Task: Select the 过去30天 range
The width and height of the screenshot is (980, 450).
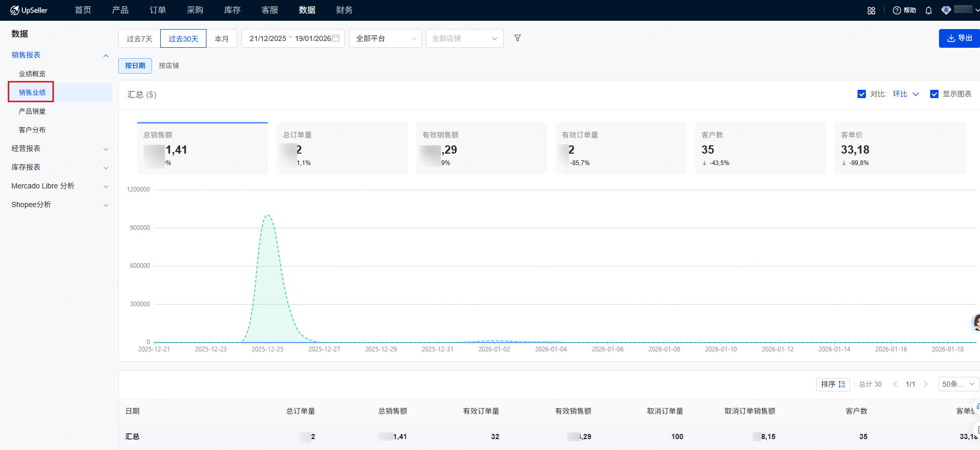Action: tap(183, 38)
